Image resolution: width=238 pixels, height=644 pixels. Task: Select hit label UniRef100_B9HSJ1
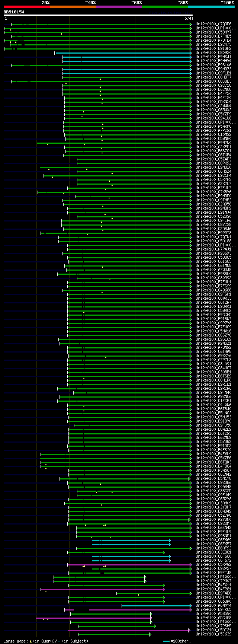(213, 57)
